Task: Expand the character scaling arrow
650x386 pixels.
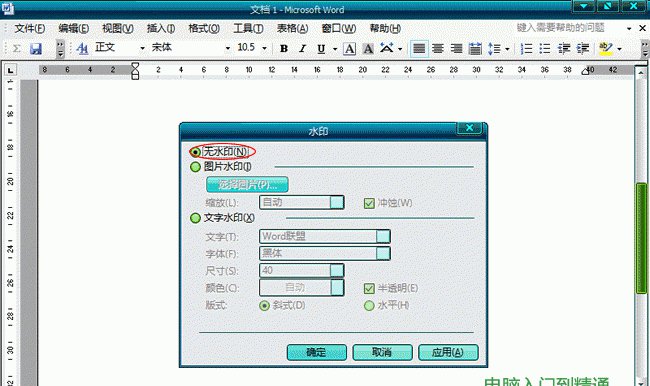Action: tap(400, 49)
